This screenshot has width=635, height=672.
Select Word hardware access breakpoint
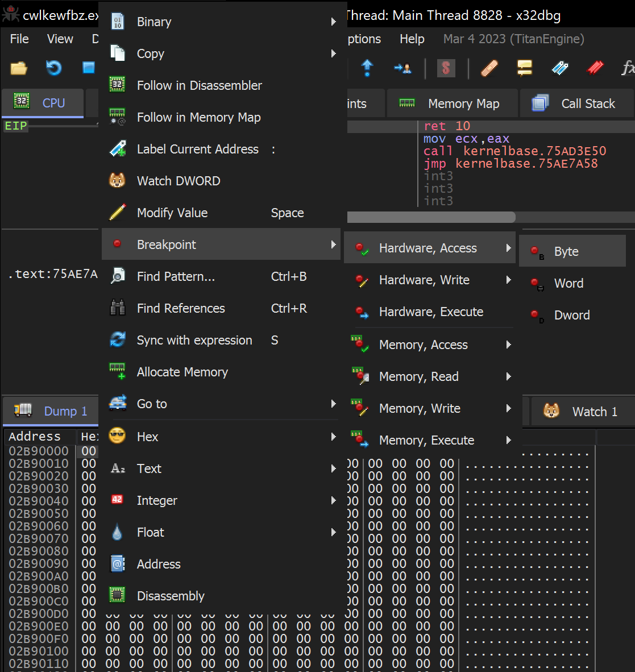tap(572, 283)
